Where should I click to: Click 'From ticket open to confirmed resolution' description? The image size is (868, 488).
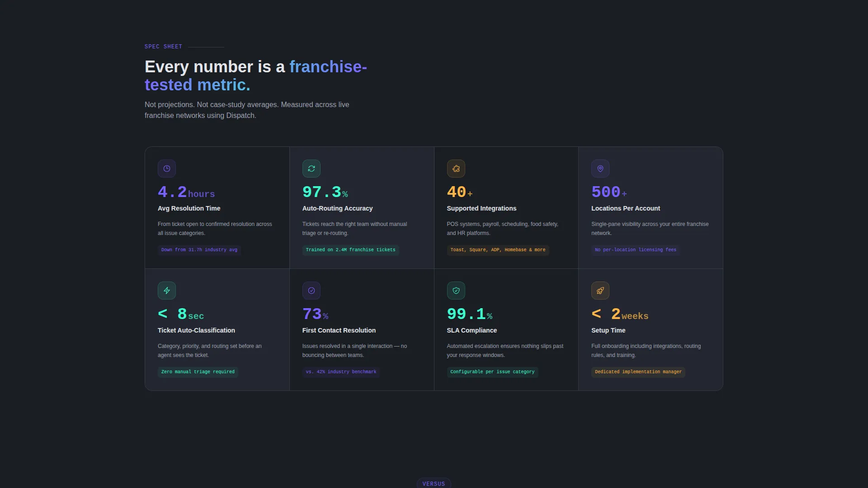pyautogui.click(x=215, y=229)
